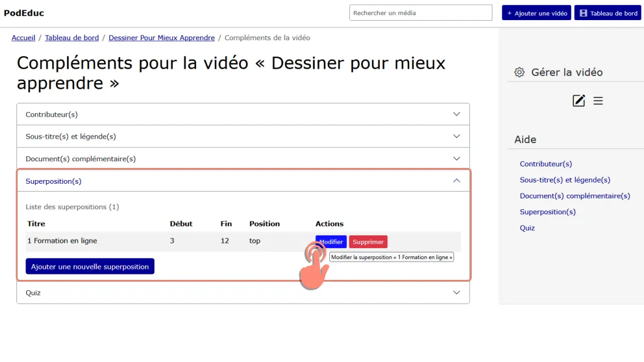Click the 'Actions' column header
The width and height of the screenshot is (644, 362).
pos(329,224)
